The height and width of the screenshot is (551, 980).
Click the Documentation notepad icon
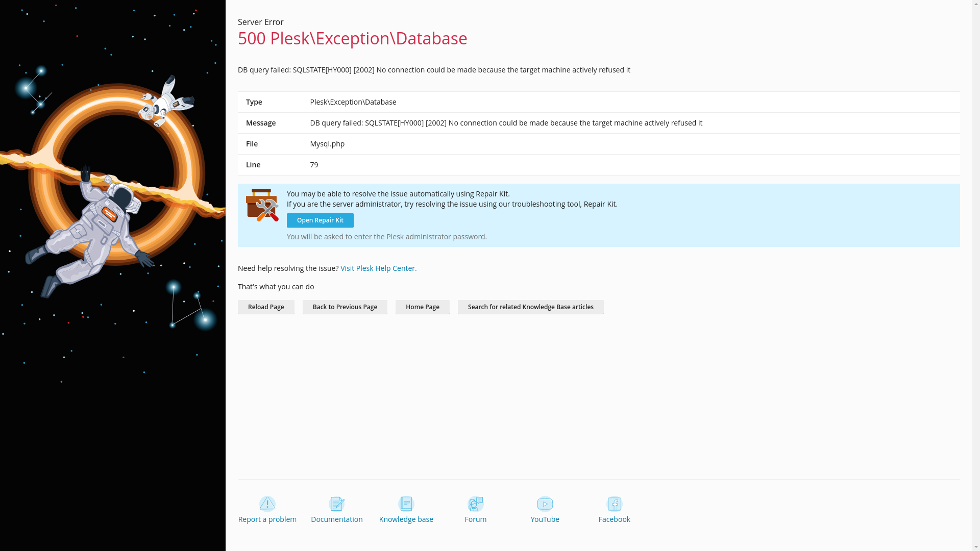337,504
